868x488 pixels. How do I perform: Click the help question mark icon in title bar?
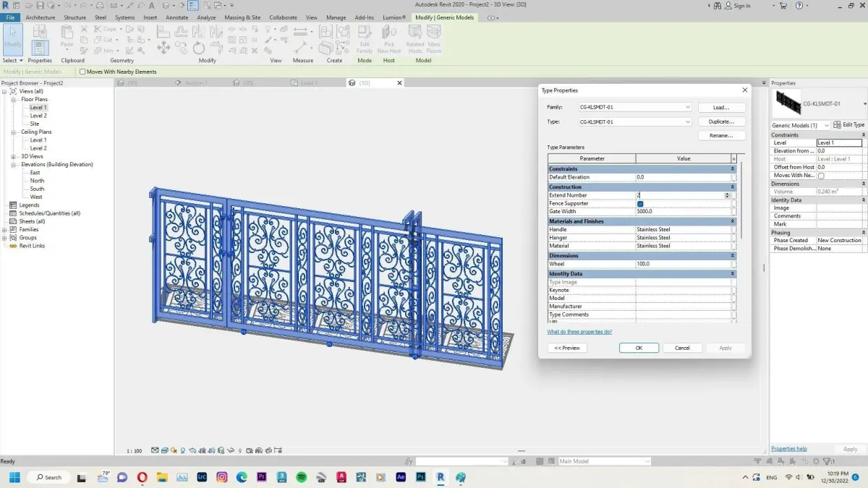pyautogui.click(x=800, y=5)
